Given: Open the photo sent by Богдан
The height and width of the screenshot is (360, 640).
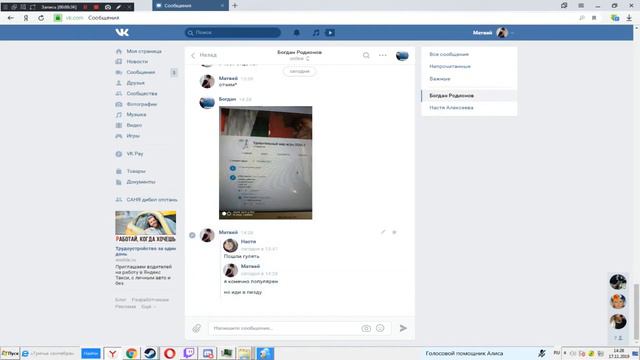Looking at the screenshot, I should click(266, 163).
